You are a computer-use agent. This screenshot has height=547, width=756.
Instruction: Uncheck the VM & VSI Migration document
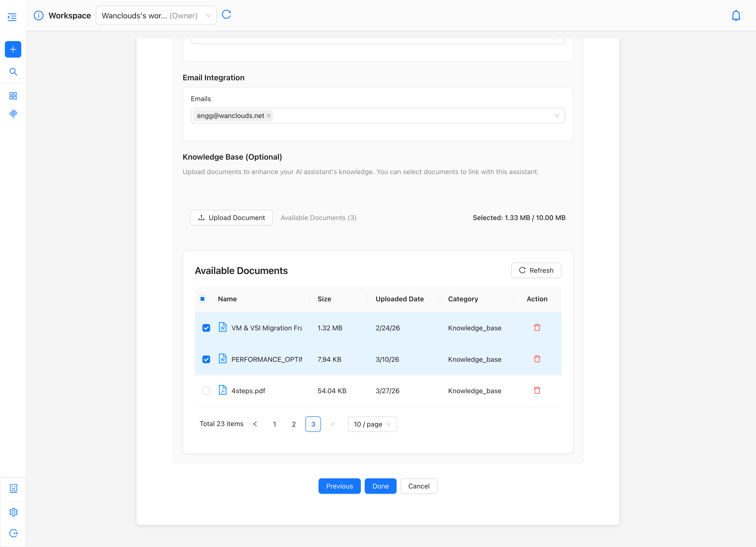pyautogui.click(x=206, y=328)
